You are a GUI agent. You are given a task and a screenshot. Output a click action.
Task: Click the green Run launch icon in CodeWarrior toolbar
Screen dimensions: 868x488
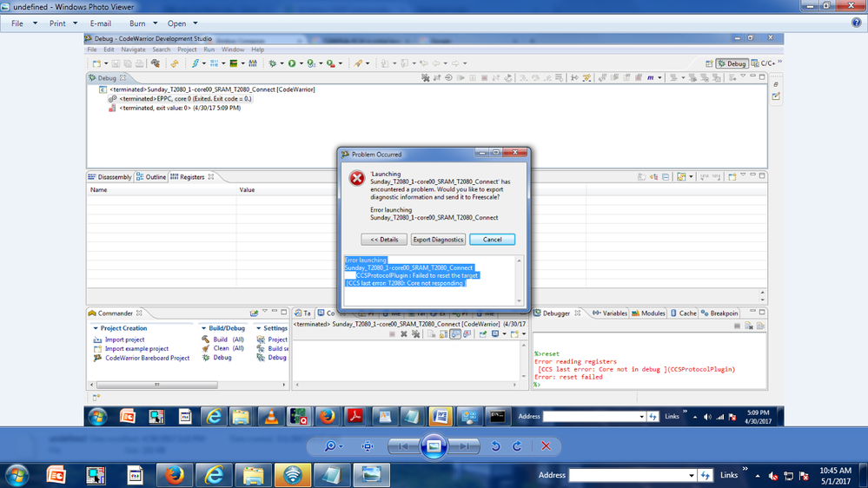pyautogui.click(x=292, y=63)
